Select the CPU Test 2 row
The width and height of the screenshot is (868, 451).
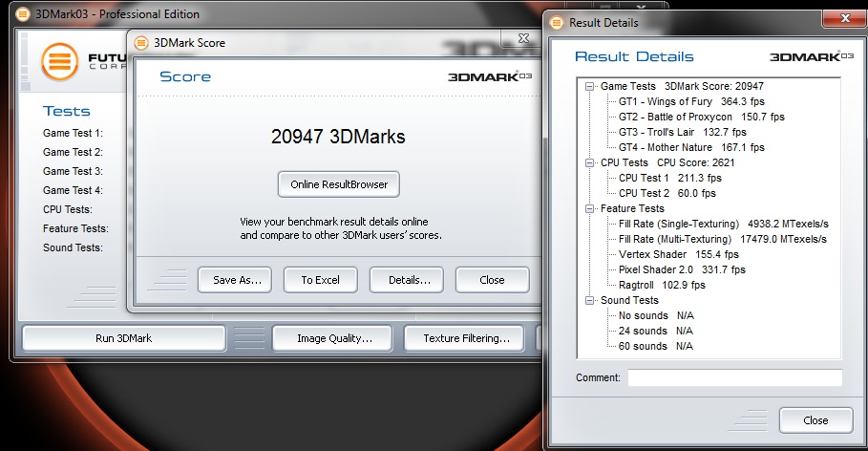click(667, 193)
